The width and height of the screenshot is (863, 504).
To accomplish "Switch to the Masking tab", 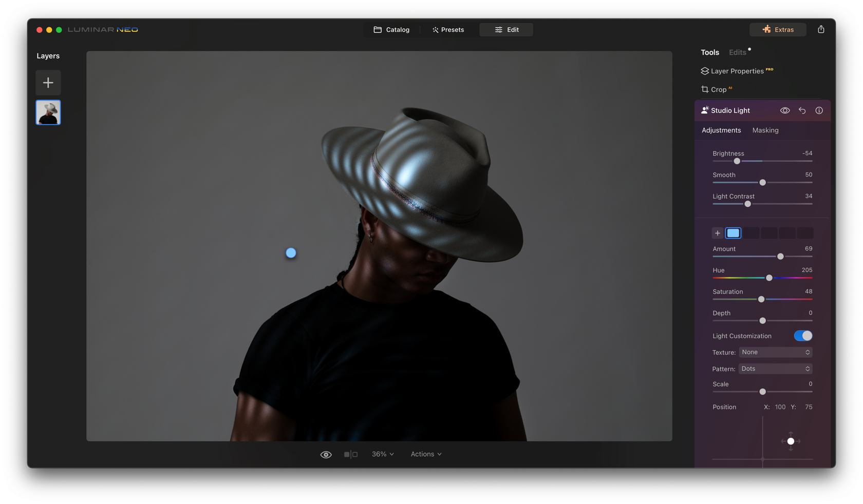I will (765, 130).
